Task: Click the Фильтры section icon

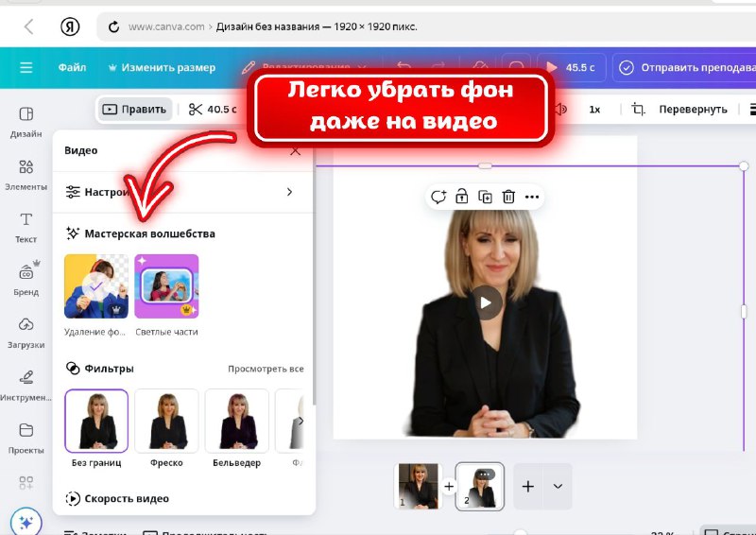Action: [x=73, y=369]
